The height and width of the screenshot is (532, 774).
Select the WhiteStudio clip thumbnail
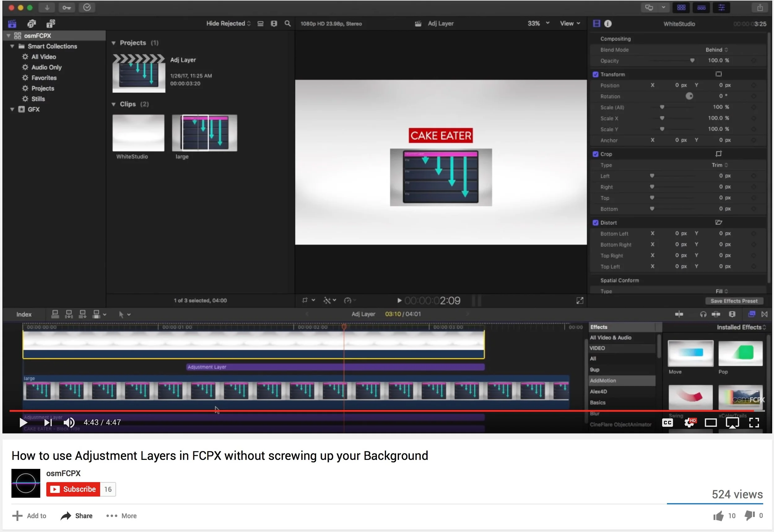[138, 133]
